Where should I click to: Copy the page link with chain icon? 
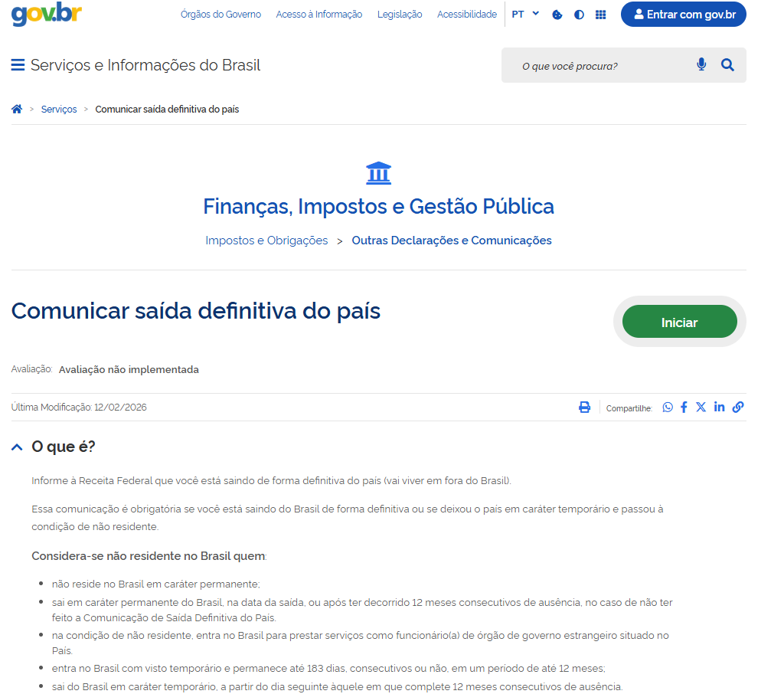(x=737, y=408)
